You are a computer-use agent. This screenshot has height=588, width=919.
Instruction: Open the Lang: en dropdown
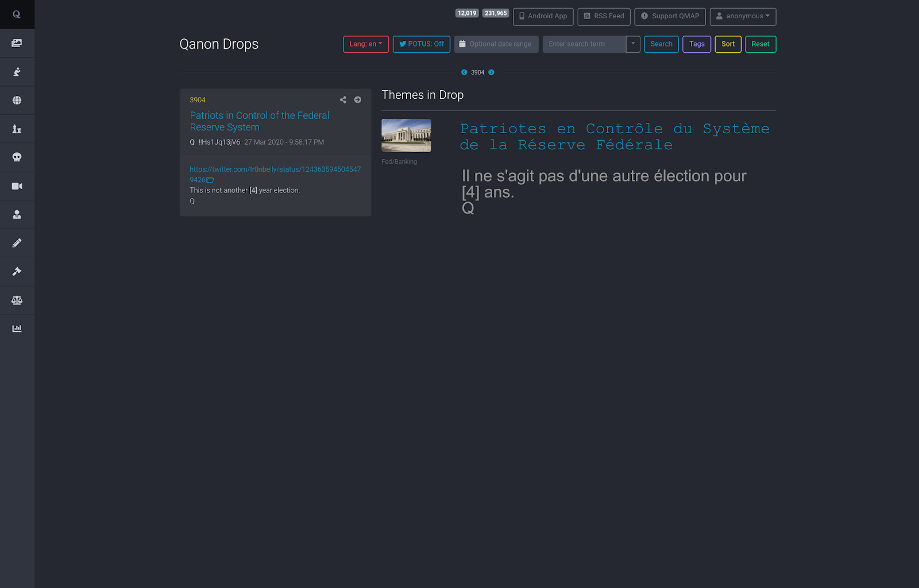[365, 44]
